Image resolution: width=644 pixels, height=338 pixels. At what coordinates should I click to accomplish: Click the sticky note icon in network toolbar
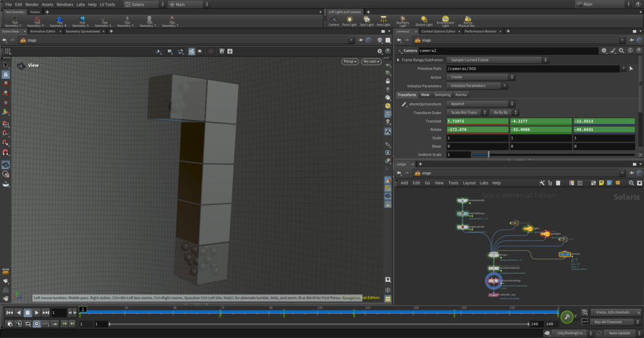(x=601, y=183)
